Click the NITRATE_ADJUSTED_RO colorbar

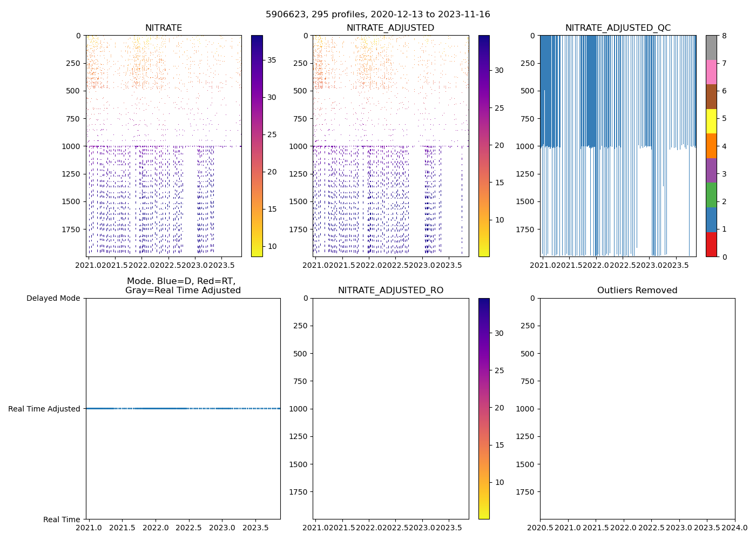tap(484, 408)
